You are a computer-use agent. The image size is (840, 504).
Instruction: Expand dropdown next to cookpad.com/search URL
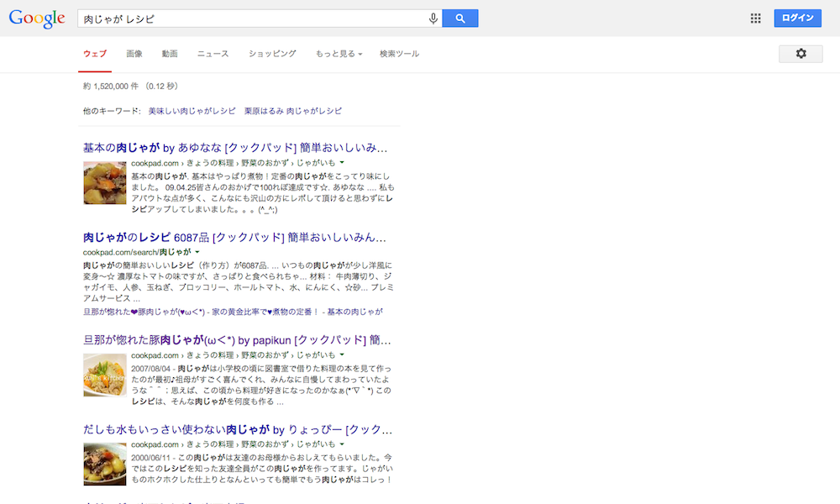(x=197, y=252)
